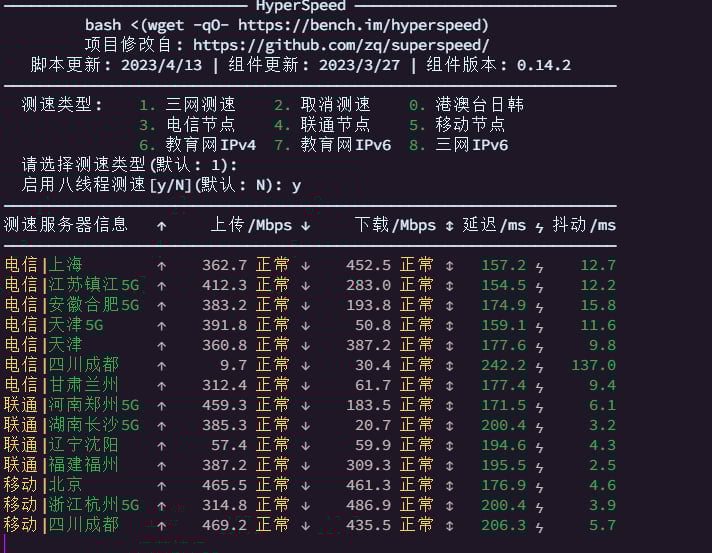Select option 0 港澳台日韩
Viewport: 712px width, 553px height.
pos(466,104)
